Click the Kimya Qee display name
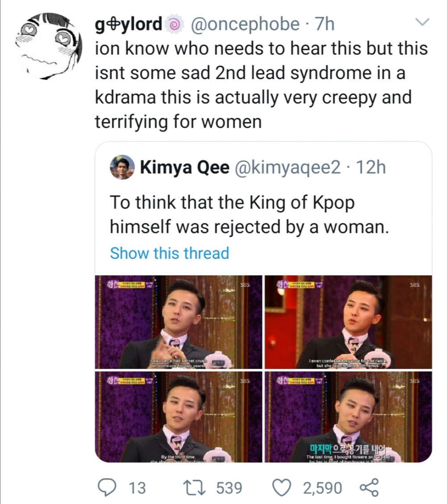447x504 pixels. point(185,167)
